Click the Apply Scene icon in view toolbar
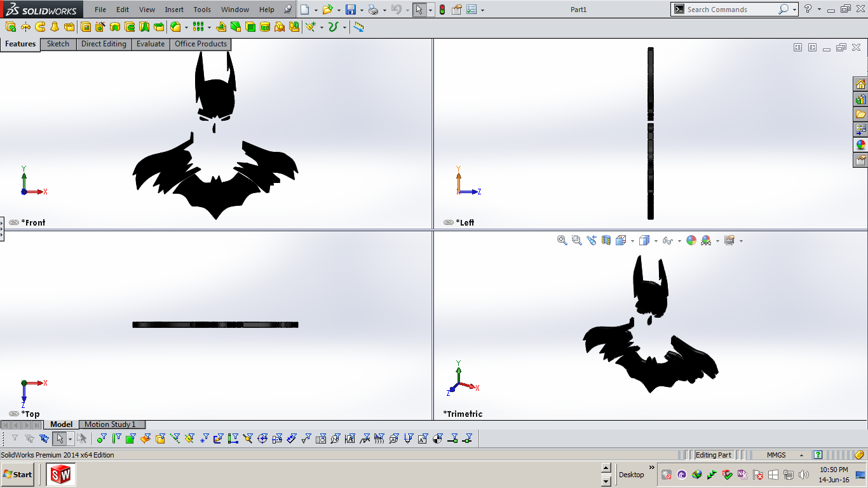868x488 pixels. 706,240
